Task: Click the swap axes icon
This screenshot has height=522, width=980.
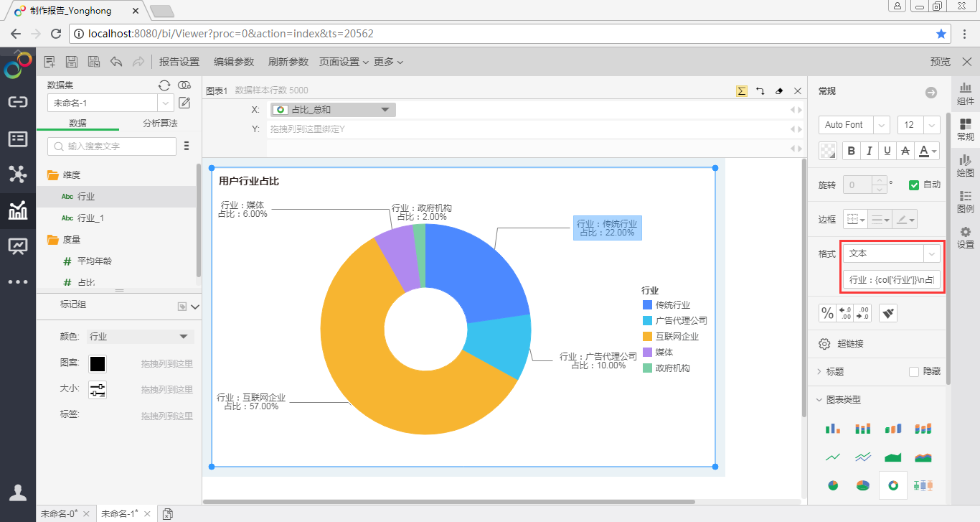Action: tap(760, 91)
